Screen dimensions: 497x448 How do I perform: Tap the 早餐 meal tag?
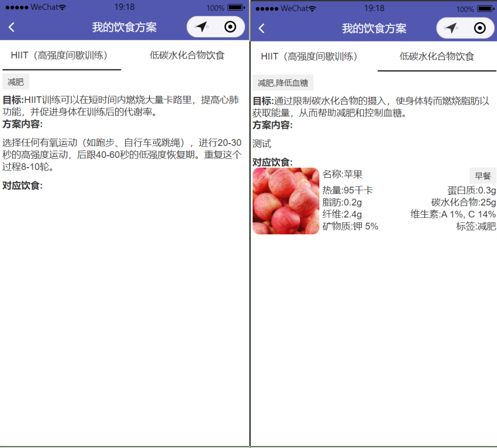[483, 176]
